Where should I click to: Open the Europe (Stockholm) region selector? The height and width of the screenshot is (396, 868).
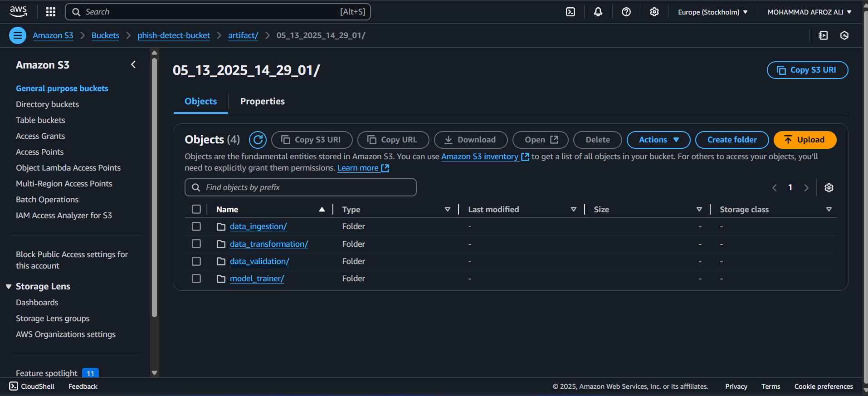pyautogui.click(x=712, y=12)
